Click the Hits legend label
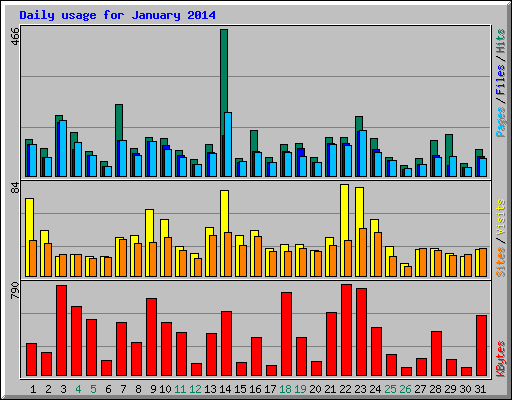 [x=500, y=41]
